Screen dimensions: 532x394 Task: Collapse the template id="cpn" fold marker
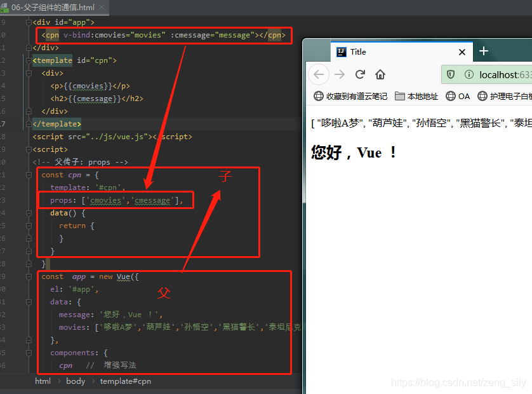[x=29, y=60]
